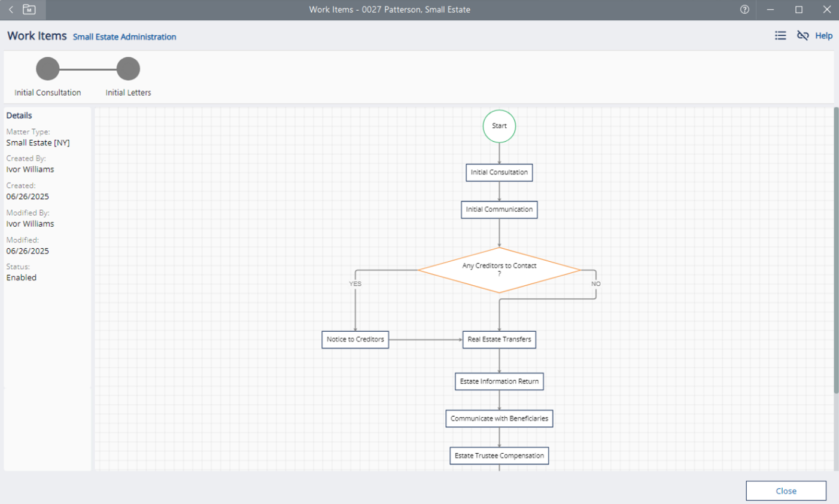Click the Small Estate Administration link
The height and width of the screenshot is (504, 839).
point(124,37)
